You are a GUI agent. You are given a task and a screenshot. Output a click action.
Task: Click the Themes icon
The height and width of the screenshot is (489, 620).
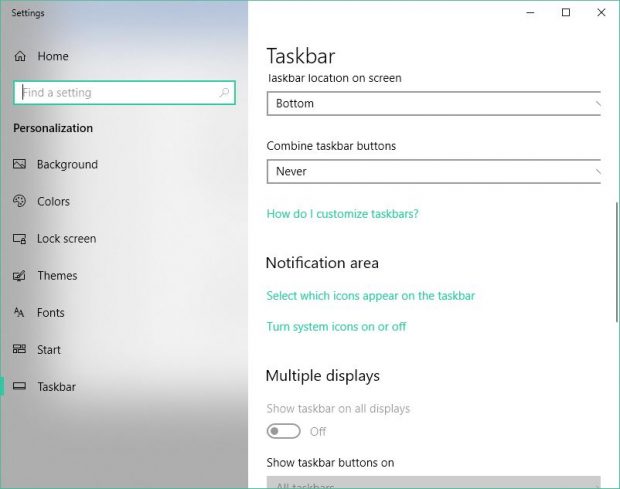click(x=19, y=276)
